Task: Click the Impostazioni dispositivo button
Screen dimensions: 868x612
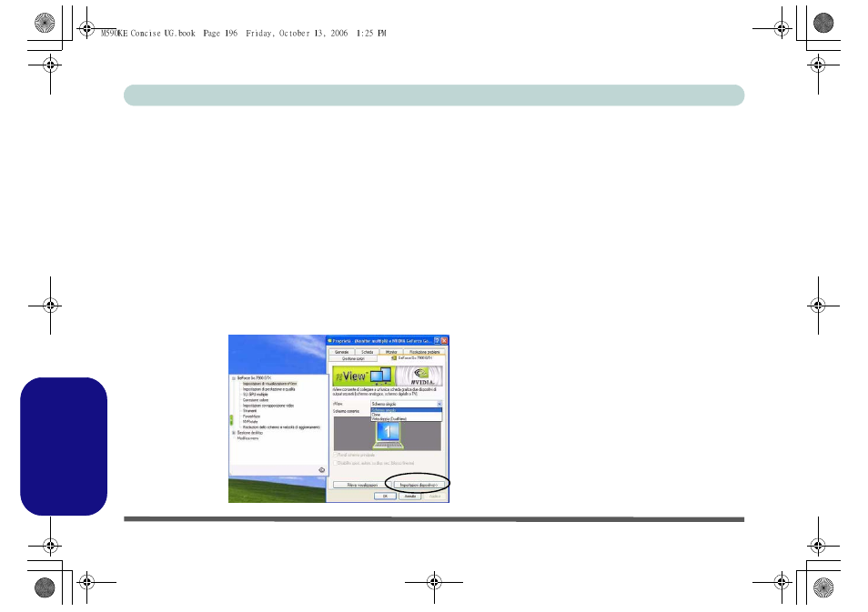Action: click(417, 486)
